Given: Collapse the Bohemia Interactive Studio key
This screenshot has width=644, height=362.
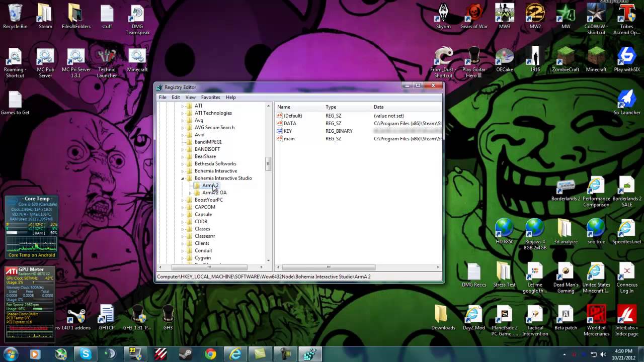Looking at the screenshot, I should (183, 178).
